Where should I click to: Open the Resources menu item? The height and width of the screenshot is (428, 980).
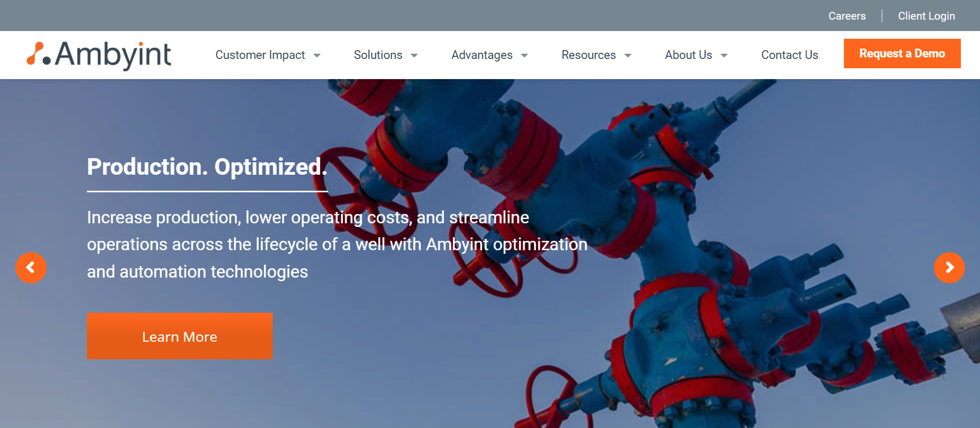point(589,55)
